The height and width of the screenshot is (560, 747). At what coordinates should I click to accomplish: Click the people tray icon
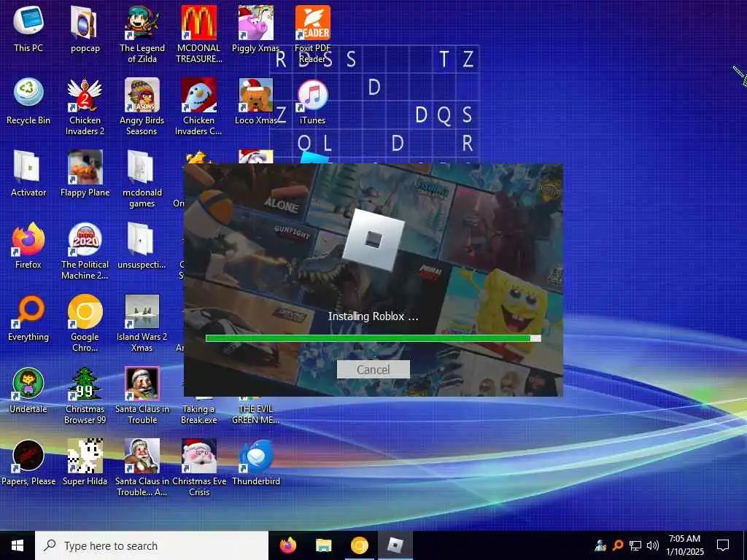coord(600,545)
